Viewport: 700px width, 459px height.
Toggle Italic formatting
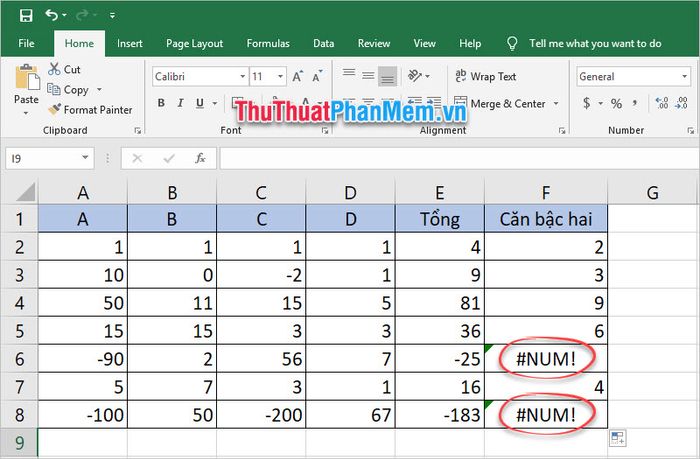coord(180,103)
